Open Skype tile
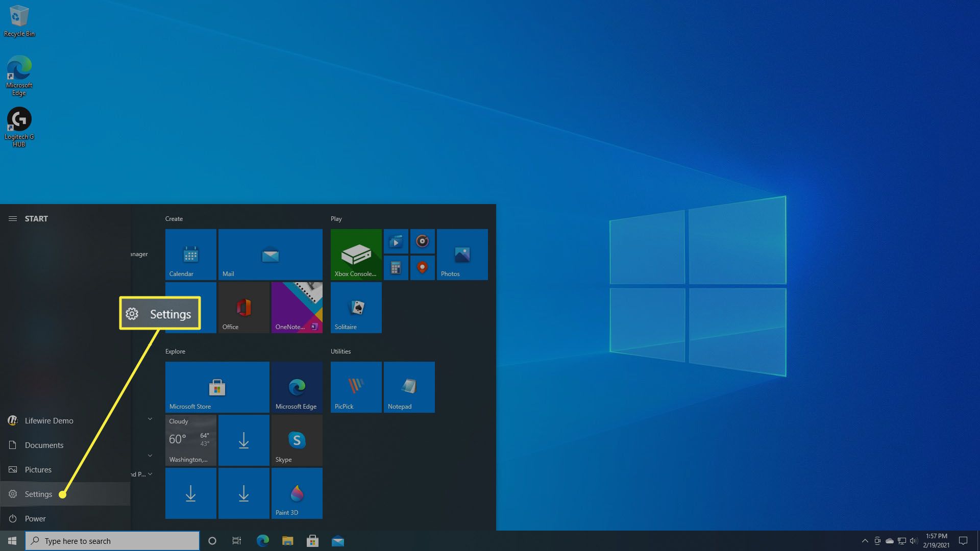980x551 pixels. point(296,440)
